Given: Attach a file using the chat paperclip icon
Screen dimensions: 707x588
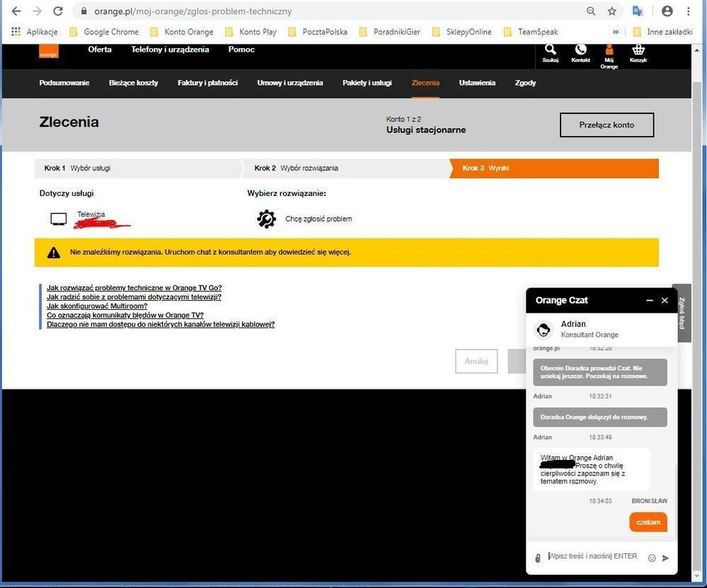Looking at the screenshot, I should click(538, 557).
